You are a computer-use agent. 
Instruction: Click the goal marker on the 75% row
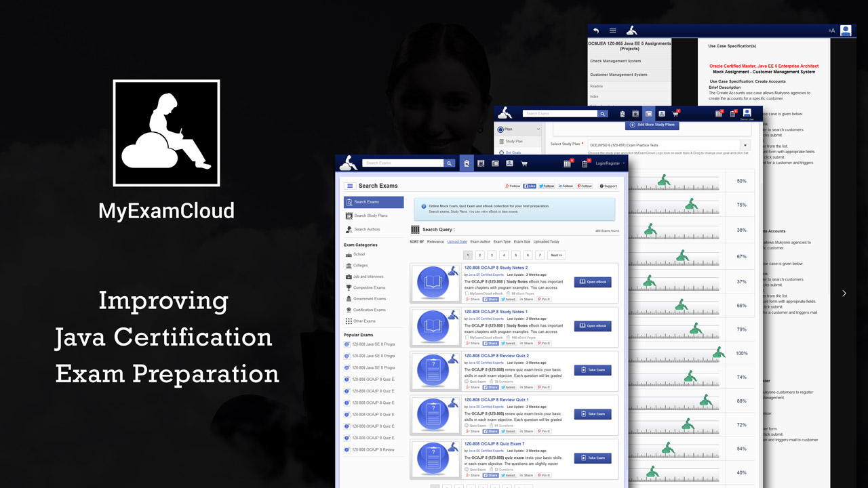pos(691,203)
